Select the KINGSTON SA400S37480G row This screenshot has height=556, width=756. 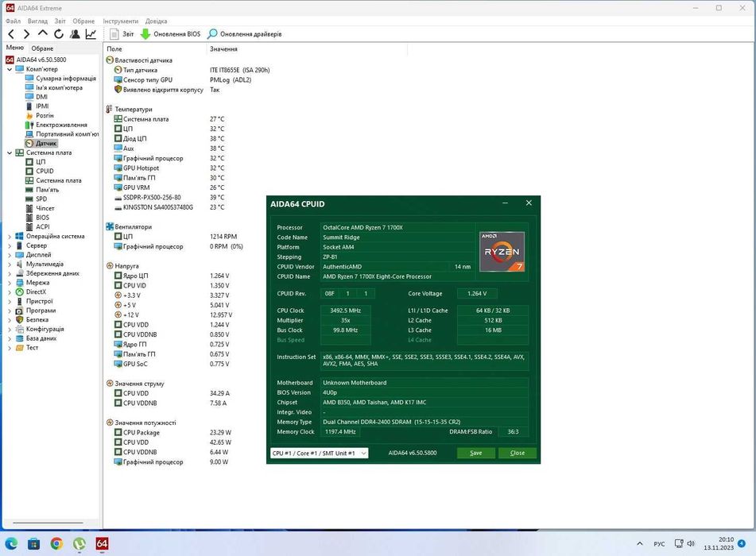[x=169, y=207]
